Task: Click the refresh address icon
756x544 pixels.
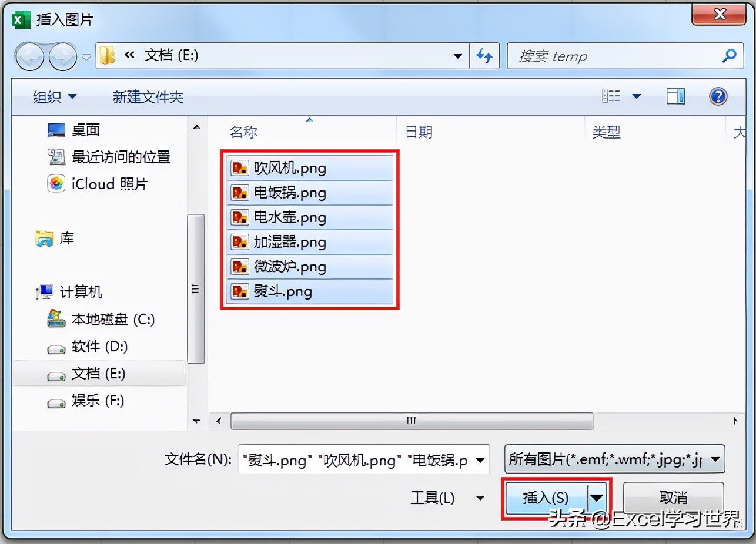Action: (x=484, y=56)
